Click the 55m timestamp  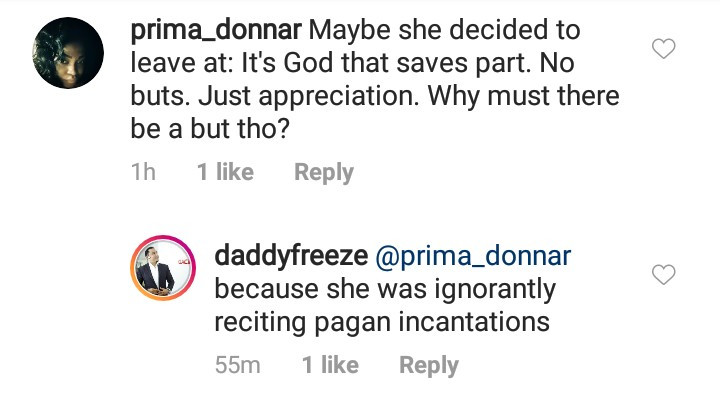pos(237,365)
